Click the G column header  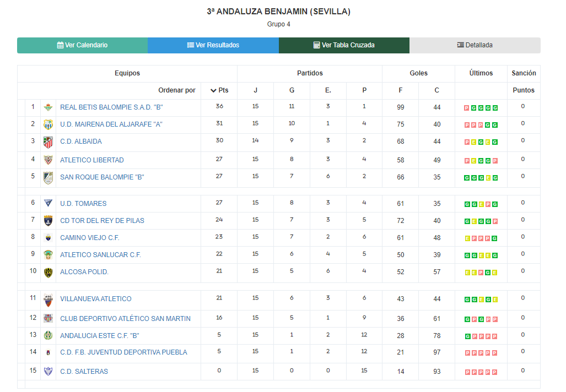[292, 90]
